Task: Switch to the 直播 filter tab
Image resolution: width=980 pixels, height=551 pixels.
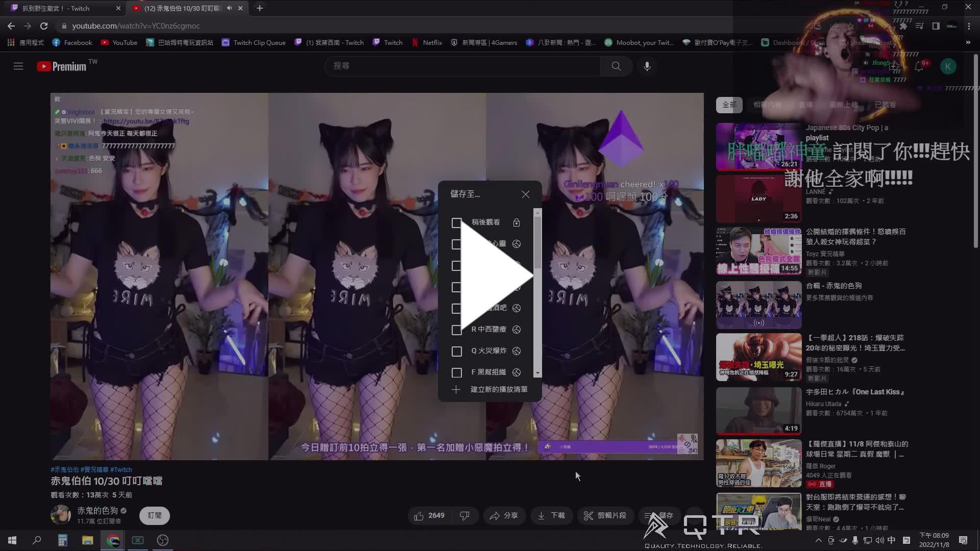Action: click(806, 105)
